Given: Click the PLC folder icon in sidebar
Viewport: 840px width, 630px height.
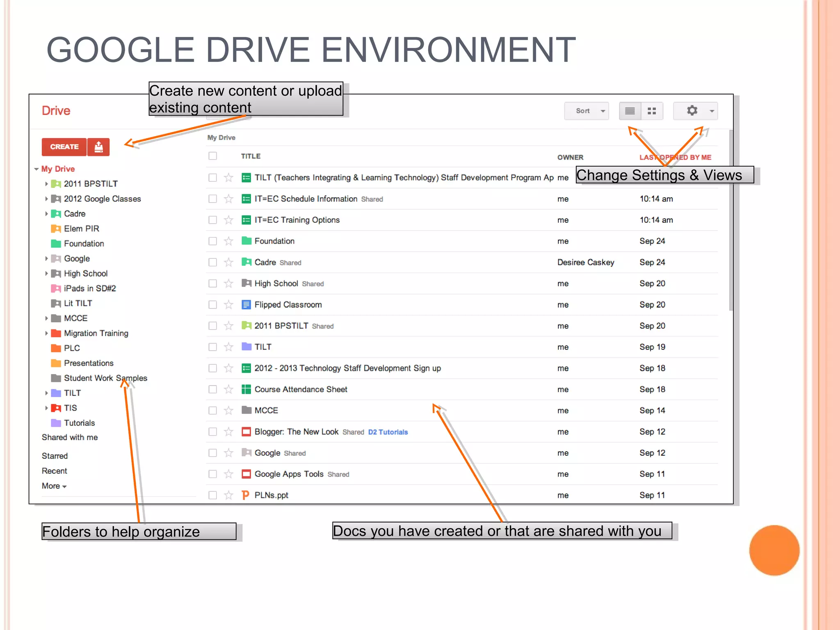Looking at the screenshot, I should click(x=56, y=348).
